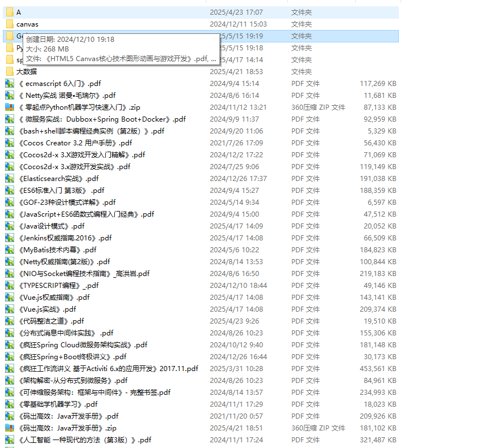Screen dimensions: 495x448
Task: Select 《架构解密-从分布式到微服务》.pdf
Action: point(73,381)
